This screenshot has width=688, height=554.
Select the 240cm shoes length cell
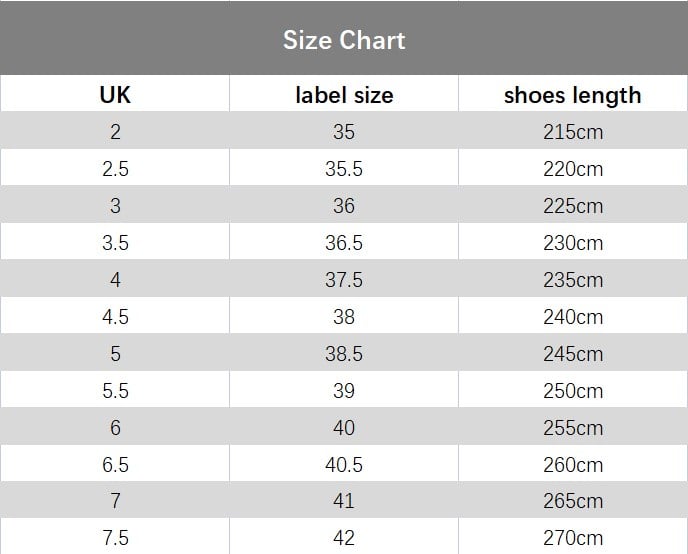(573, 317)
